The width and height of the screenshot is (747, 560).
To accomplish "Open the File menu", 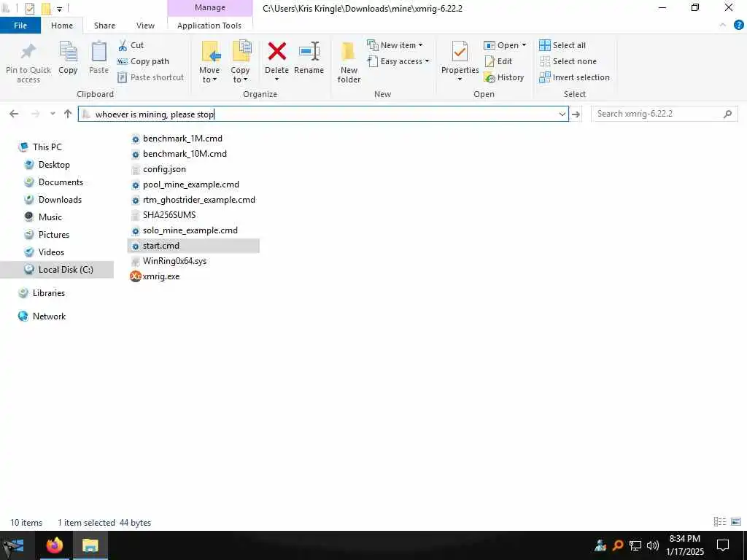I will [x=20, y=26].
